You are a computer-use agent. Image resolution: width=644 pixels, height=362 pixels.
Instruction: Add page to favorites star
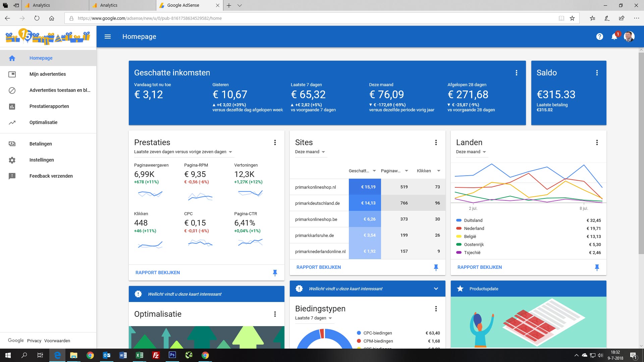(x=572, y=18)
